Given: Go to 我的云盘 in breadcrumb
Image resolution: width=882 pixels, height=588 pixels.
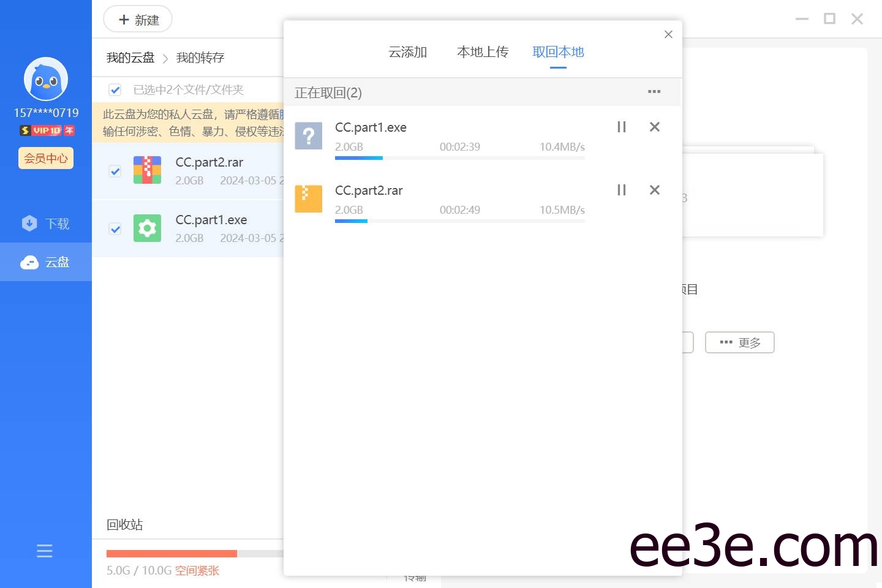Looking at the screenshot, I should [x=130, y=58].
